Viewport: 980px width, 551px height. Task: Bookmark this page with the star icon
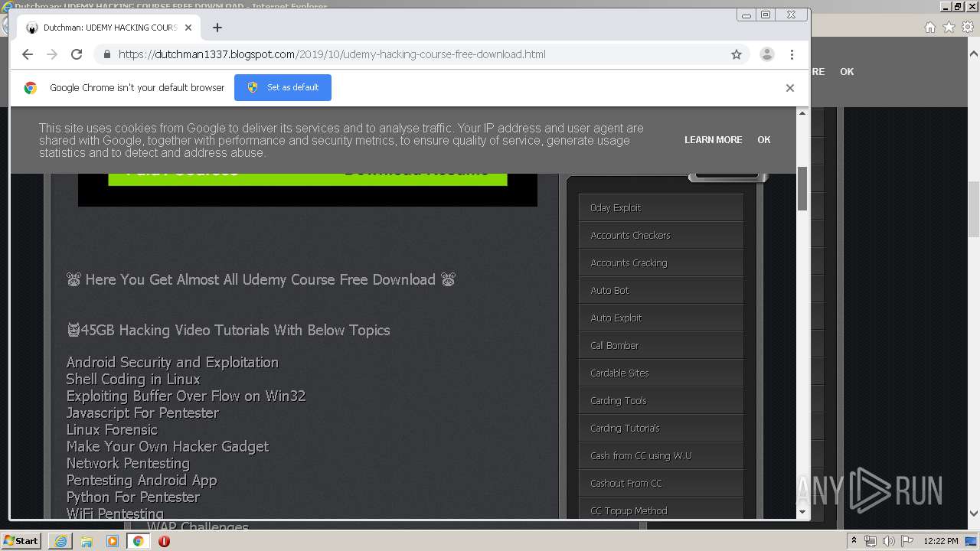(x=737, y=54)
